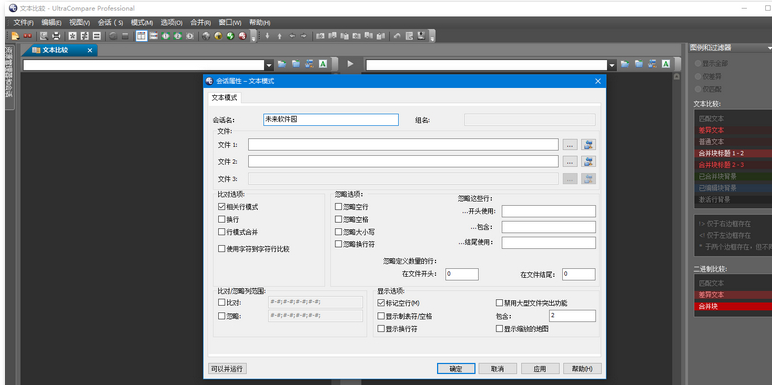Uncheck 相关行模式 checkbox
Screen dimensions: 772x385
click(222, 207)
